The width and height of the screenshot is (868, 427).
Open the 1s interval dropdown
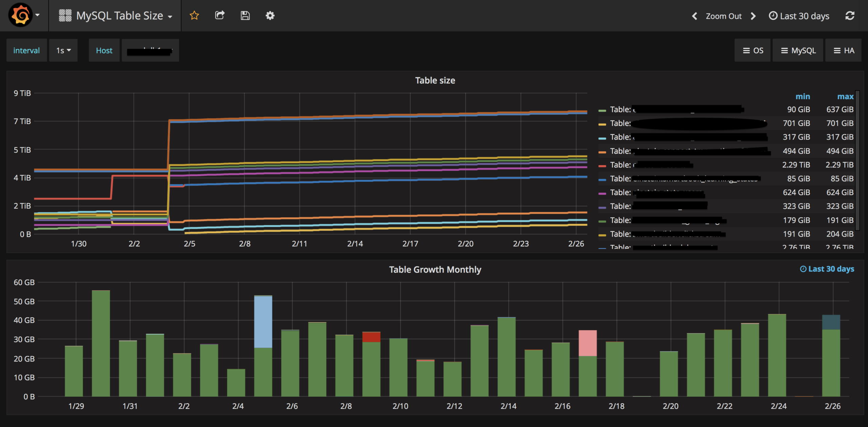tap(63, 50)
